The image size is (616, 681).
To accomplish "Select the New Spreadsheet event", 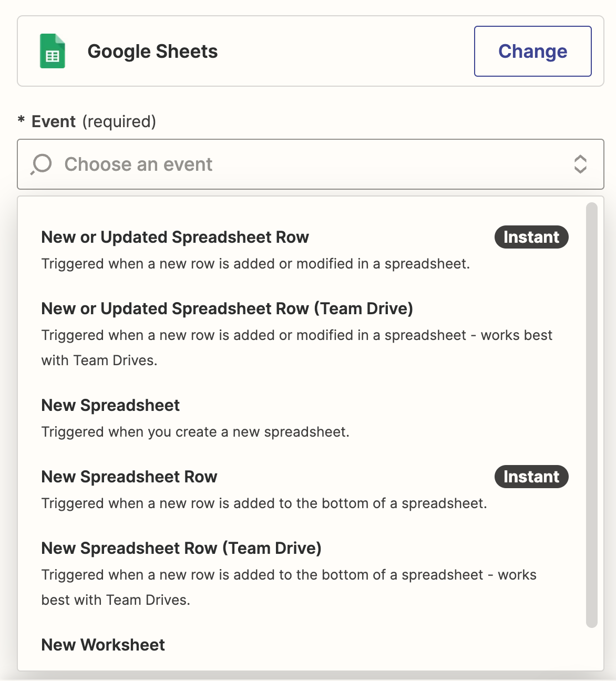I will 305,418.
